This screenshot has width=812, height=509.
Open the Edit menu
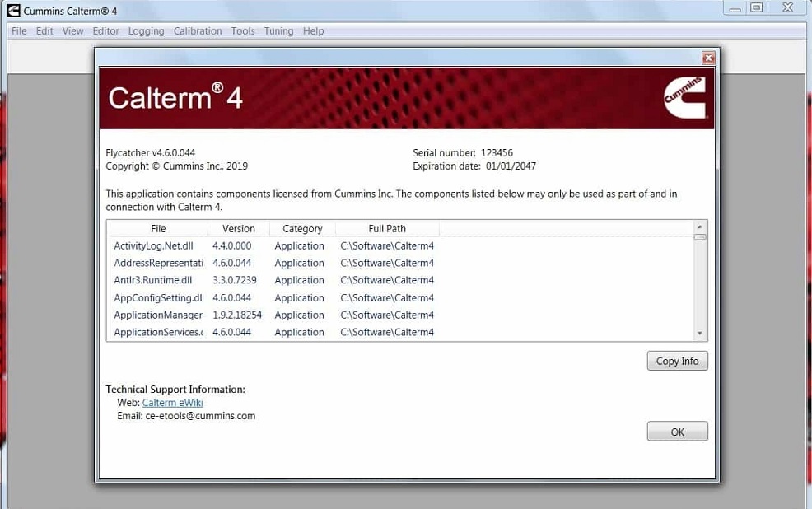coord(44,31)
